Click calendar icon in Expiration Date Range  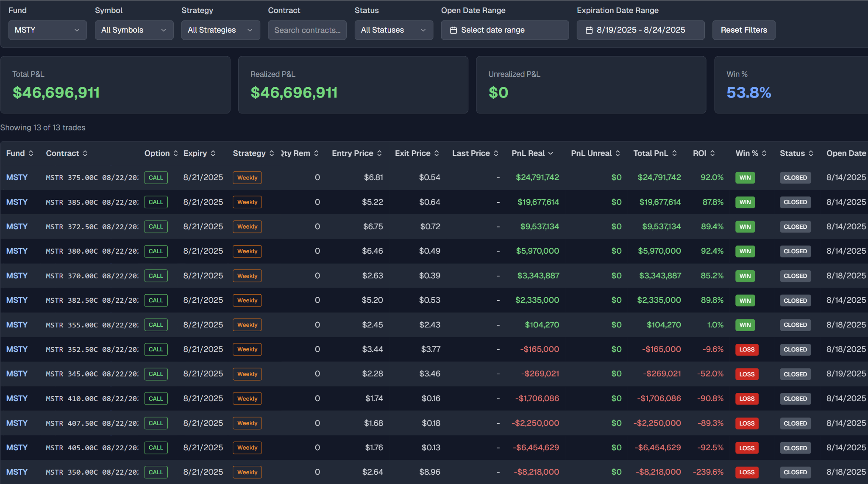(589, 30)
